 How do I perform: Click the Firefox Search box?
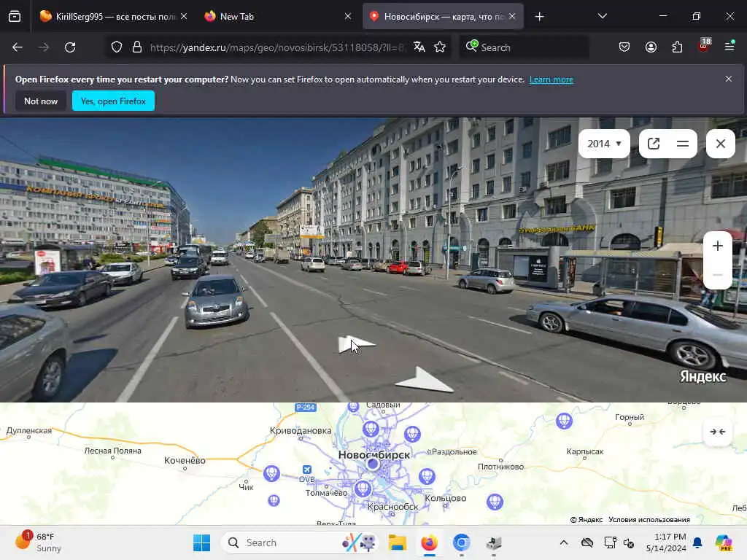(524, 47)
